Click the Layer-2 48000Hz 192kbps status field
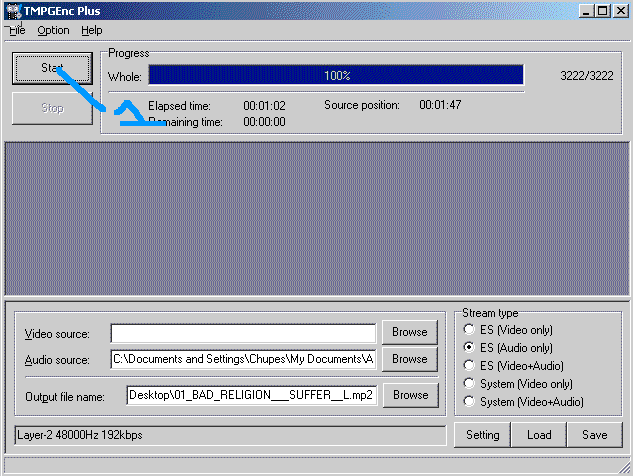Image resolution: width=633 pixels, height=476 pixels. click(x=231, y=435)
